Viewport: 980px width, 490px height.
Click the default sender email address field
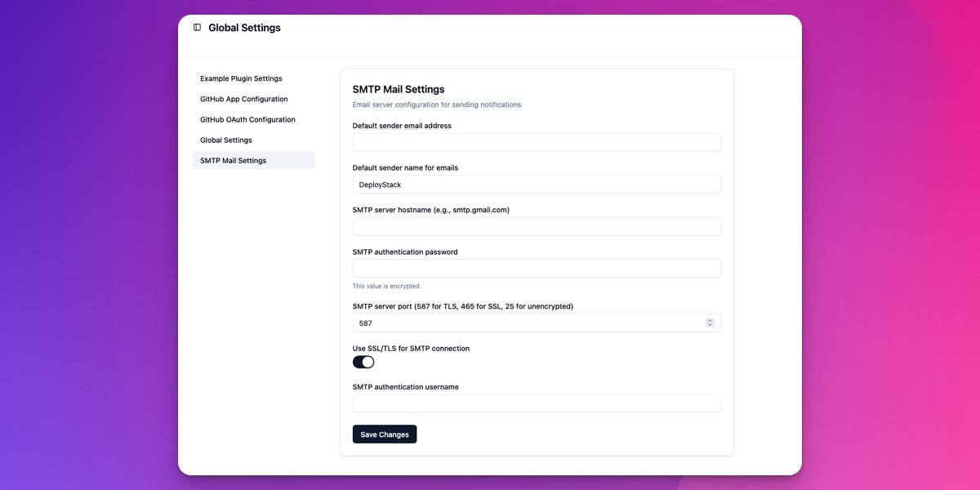pyautogui.click(x=537, y=143)
